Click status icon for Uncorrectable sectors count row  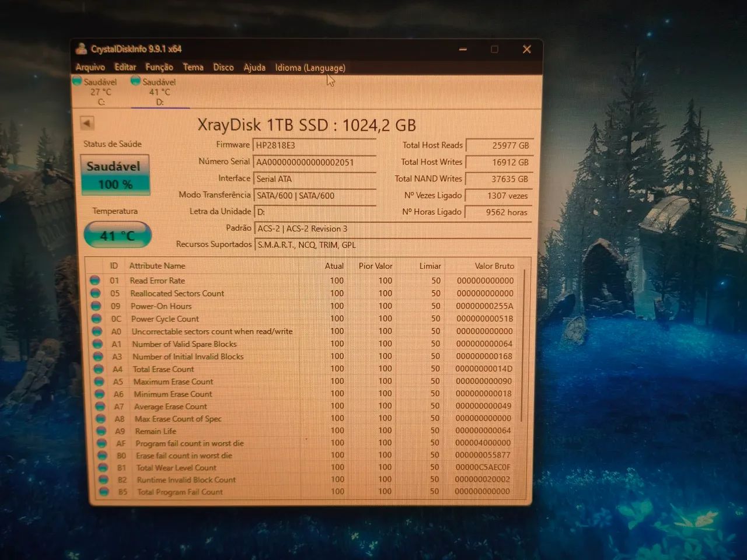click(97, 331)
